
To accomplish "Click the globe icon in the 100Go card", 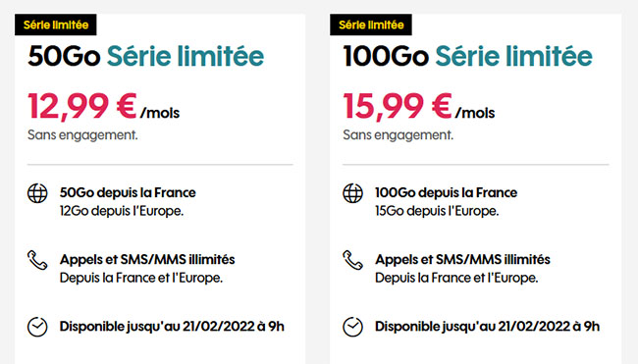I will point(352,193).
